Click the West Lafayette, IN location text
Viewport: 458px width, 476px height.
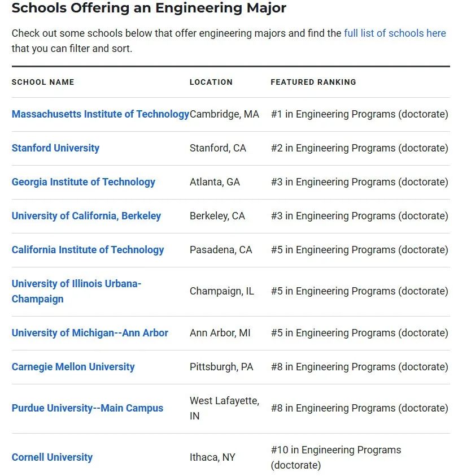click(x=224, y=408)
